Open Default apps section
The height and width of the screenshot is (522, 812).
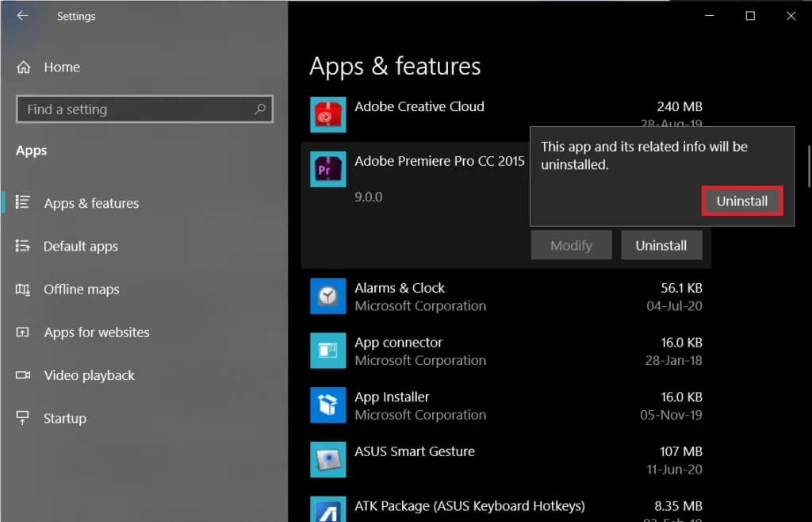[x=81, y=246]
